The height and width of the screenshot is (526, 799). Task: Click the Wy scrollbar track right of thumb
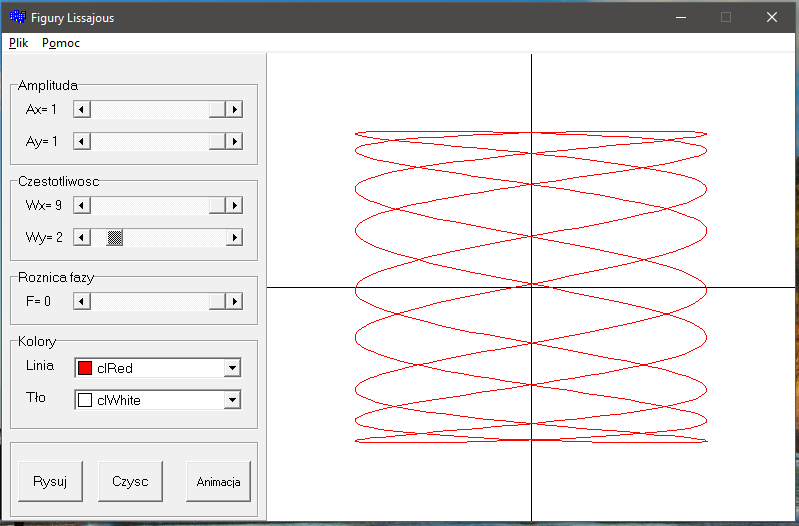174,237
